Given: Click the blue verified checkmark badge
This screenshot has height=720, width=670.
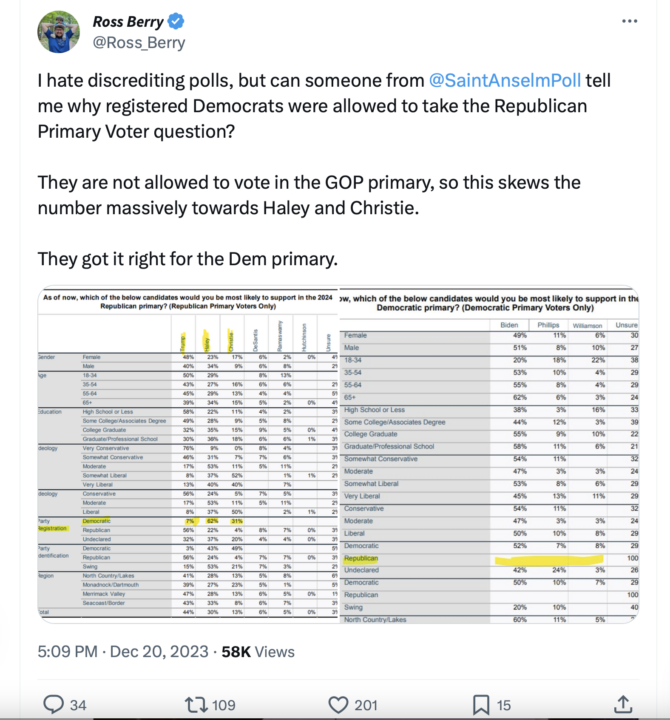Looking at the screenshot, I should tap(175, 21).
